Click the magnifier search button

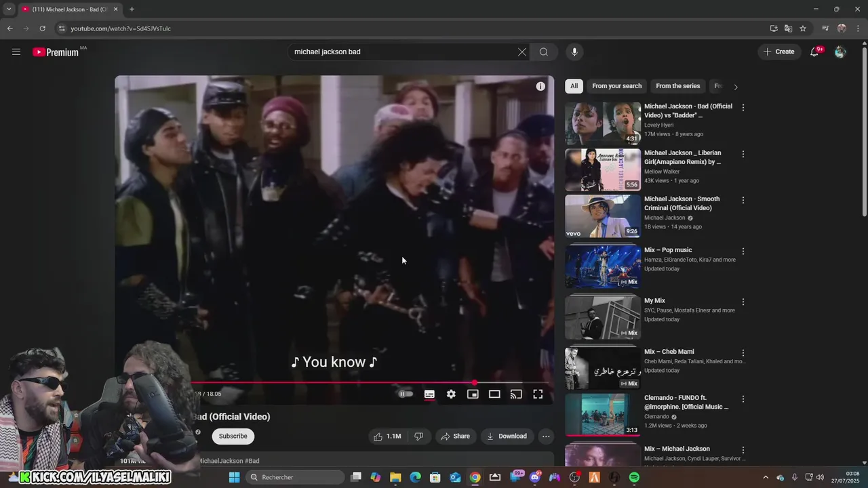point(544,52)
